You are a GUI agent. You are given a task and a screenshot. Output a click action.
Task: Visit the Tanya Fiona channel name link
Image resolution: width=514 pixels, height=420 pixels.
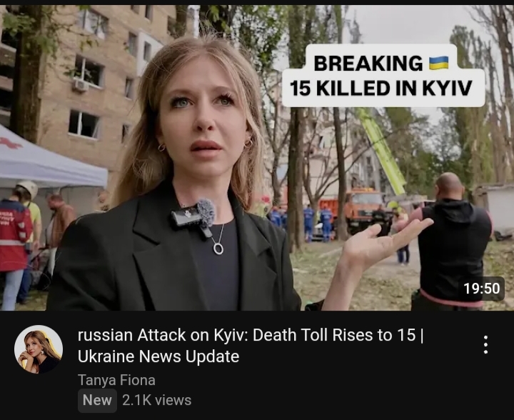point(116,380)
